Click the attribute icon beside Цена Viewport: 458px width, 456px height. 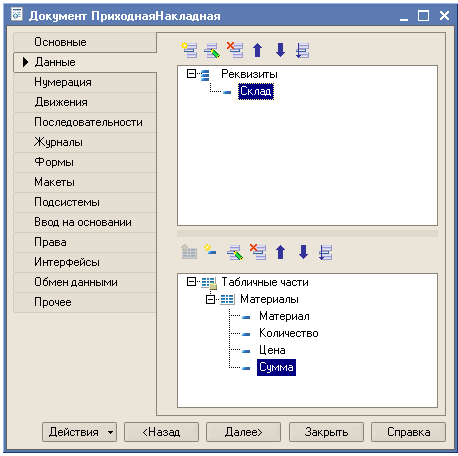coord(246,351)
